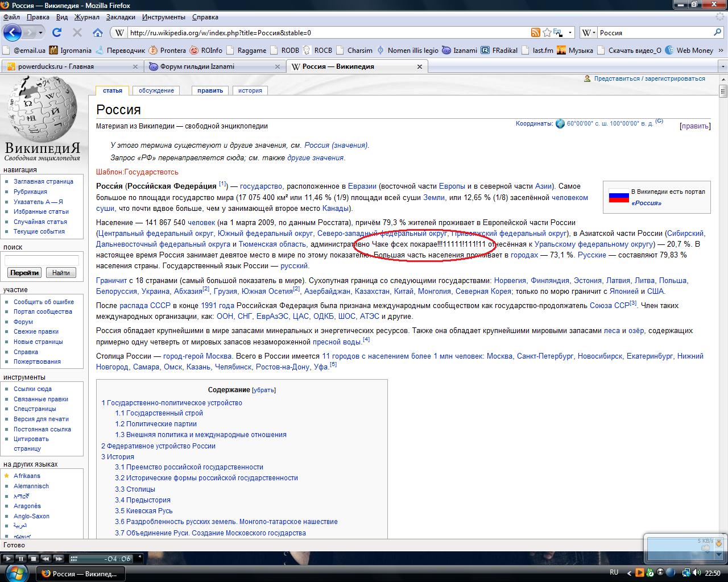Open the Закладки menu

click(121, 17)
